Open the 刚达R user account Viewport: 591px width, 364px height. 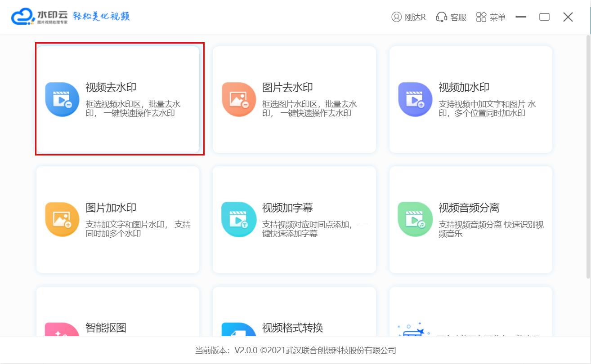(408, 17)
